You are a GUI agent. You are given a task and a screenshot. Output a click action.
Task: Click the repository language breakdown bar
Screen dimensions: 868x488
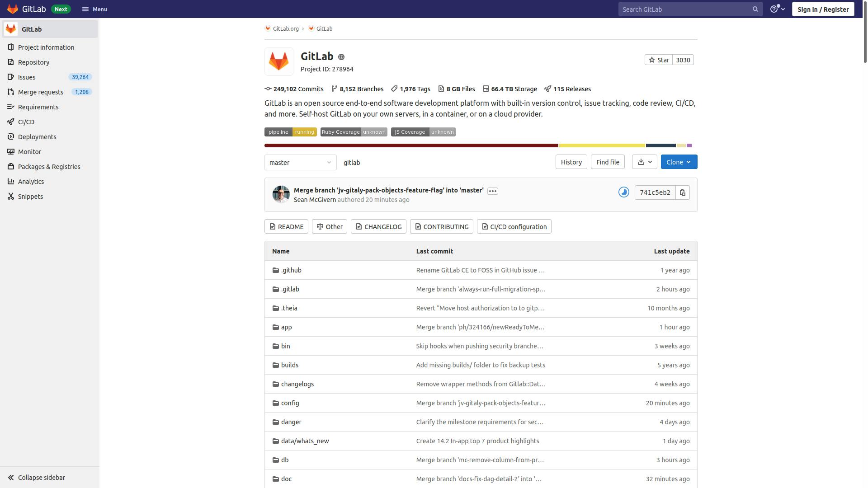(x=481, y=145)
